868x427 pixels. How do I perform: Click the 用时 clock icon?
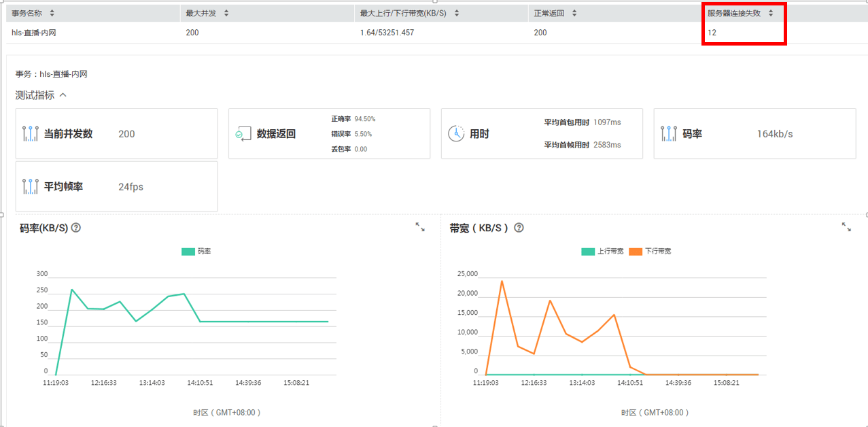[x=456, y=134]
